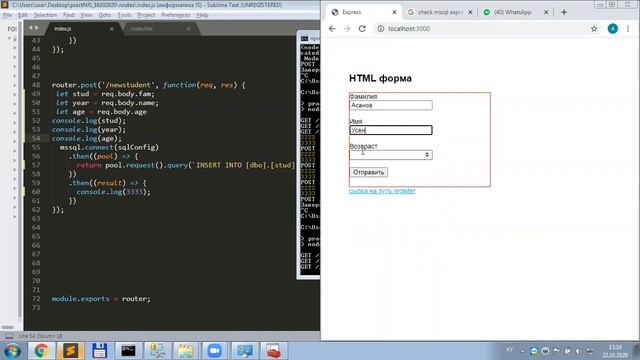The width and height of the screenshot is (640, 360).
Task: Click the module.exports line of code
Action: [x=101, y=299]
